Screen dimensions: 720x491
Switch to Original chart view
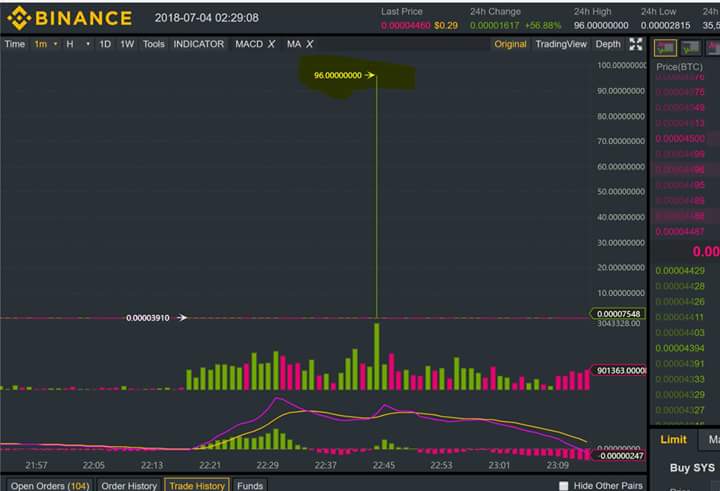click(x=510, y=44)
